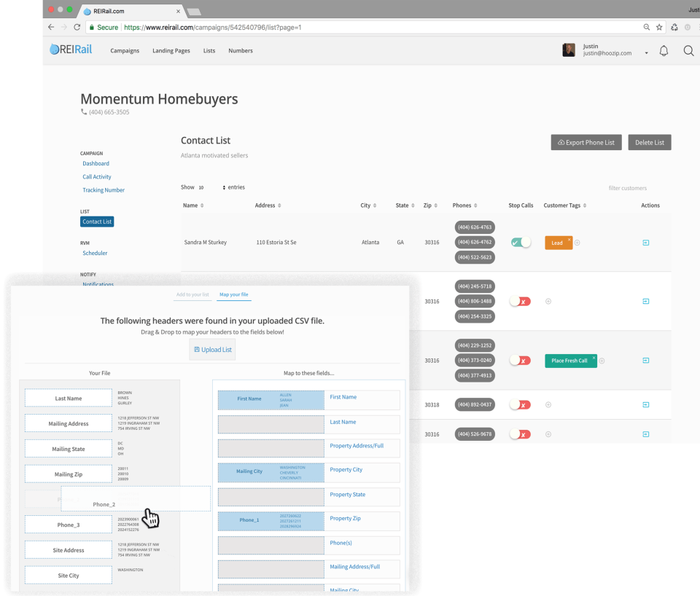This screenshot has width=700, height=596.
Task: Open search using the magnifier icon
Action: tap(688, 50)
